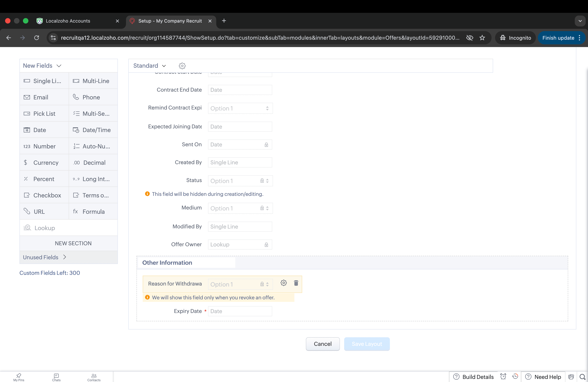Click the Cancel button
This screenshot has width=588, height=382.
point(322,344)
